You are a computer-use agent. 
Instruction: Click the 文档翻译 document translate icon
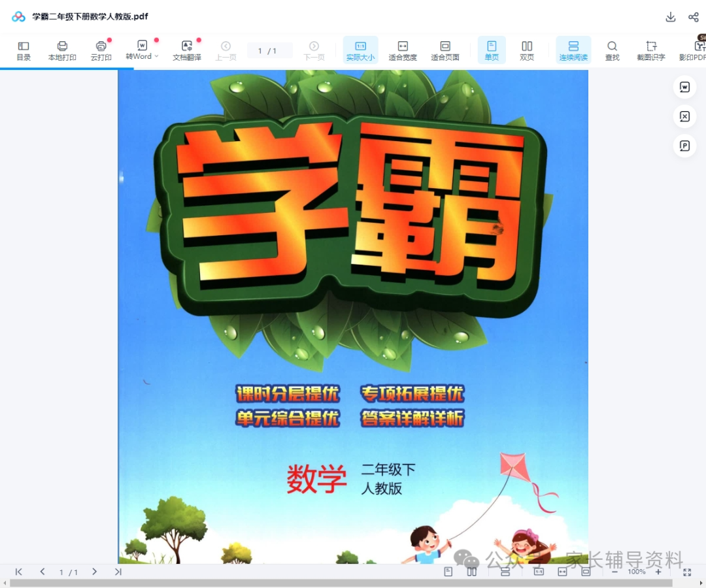click(x=187, y=51)
